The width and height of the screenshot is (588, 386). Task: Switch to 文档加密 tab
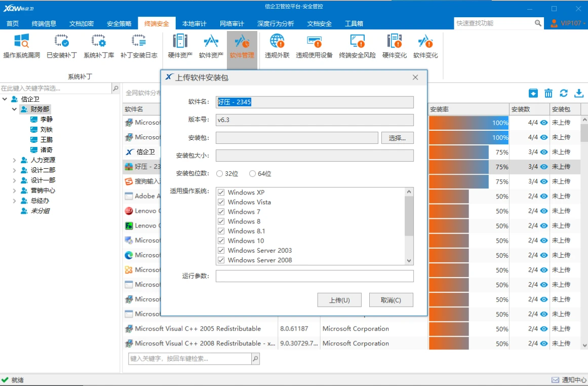(82, 24)
